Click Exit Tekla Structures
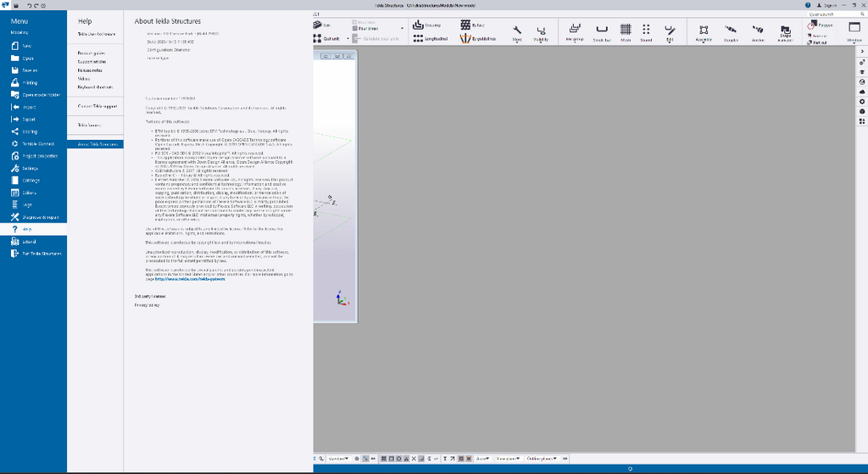Screen dimensions: 868x474 33,254
